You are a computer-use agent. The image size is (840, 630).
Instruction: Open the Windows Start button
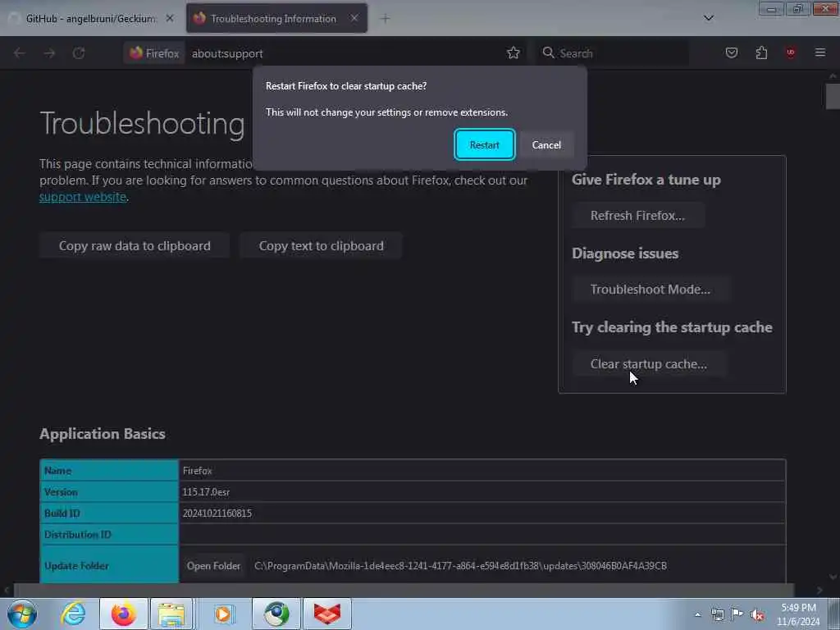click(x=22, y=614)
